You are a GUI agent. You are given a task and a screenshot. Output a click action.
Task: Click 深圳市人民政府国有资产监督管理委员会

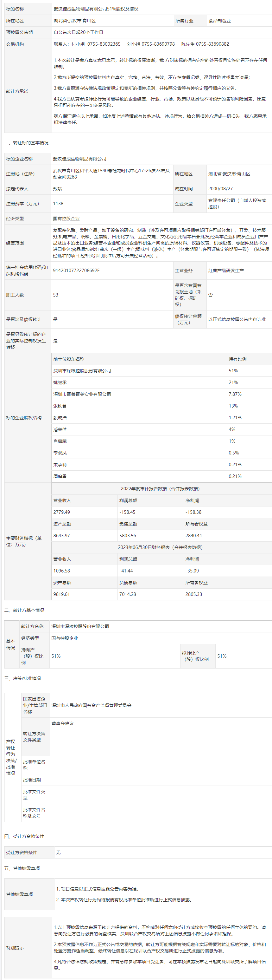click(92, 705)
